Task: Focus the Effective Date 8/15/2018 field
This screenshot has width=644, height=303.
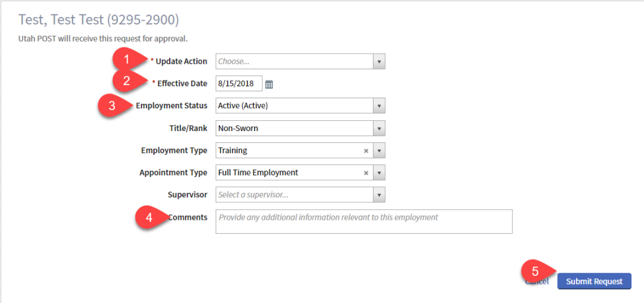Action: click(239, 84)
